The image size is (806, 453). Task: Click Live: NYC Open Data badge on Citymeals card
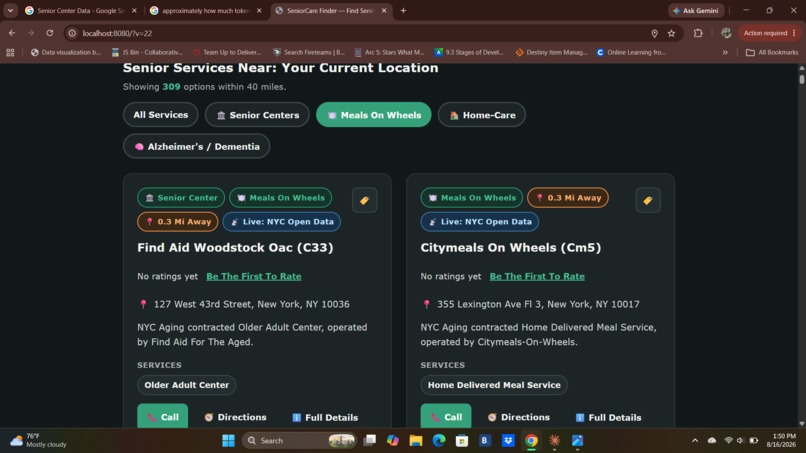pyautogui.click(x=480, y=222)
